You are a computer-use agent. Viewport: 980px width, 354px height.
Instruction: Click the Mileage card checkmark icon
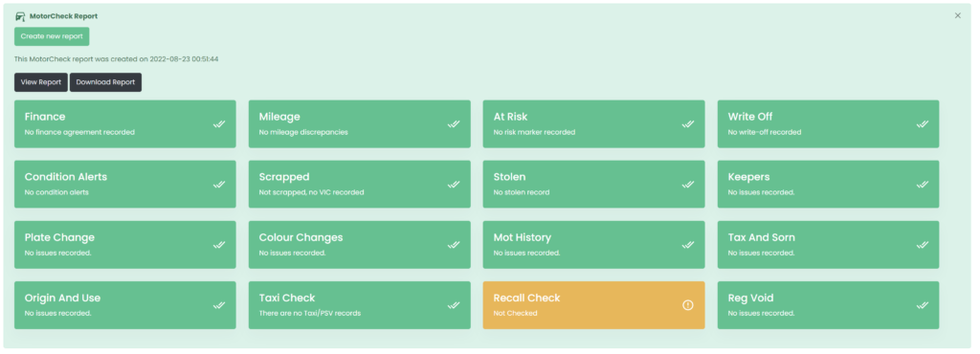pos(453,124)
